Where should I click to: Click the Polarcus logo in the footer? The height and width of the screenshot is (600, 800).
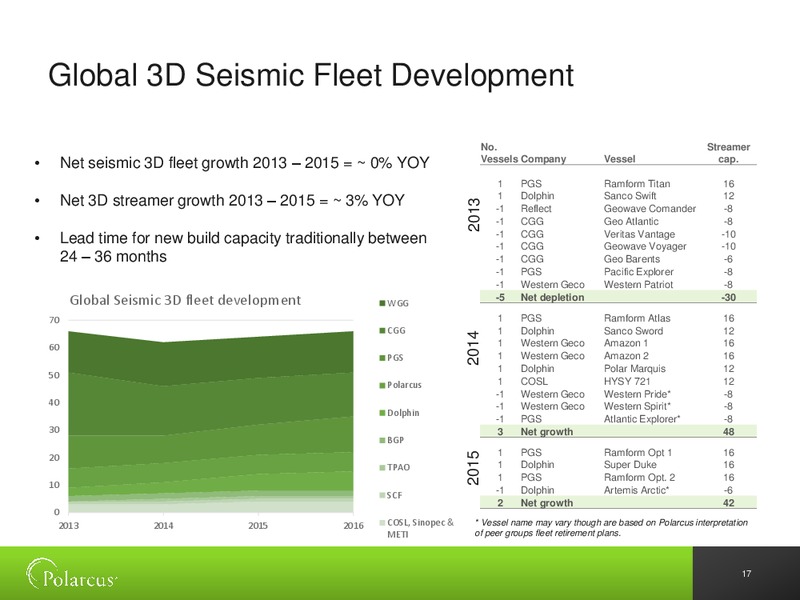tap(72, 573)
